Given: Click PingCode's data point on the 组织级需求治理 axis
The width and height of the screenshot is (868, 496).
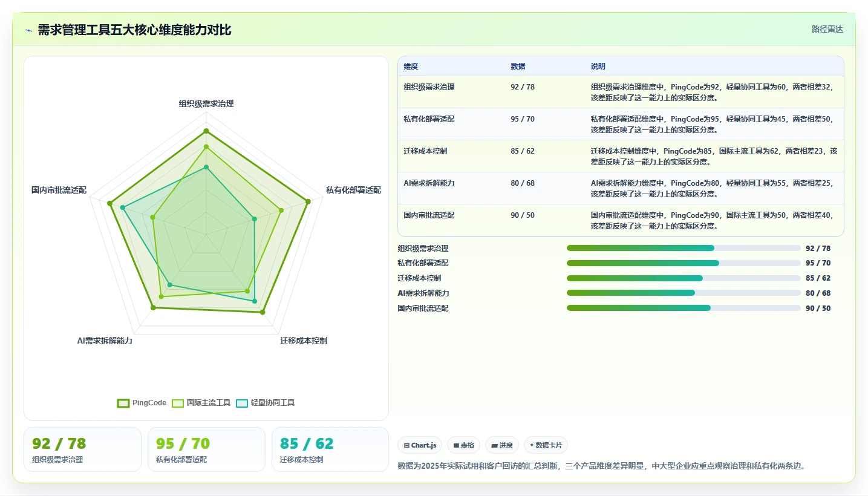Looking at the screenshot, I should [206, 131].
